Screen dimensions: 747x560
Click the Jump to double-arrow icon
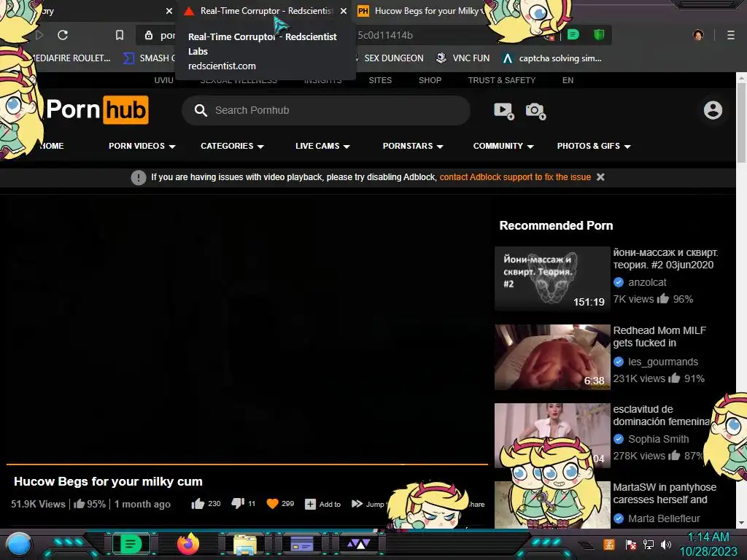357,504
